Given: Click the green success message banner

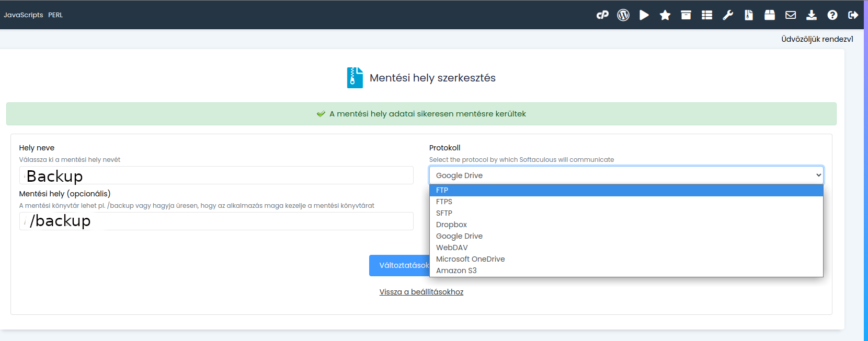Looking at the screenshot, I should (x=421, y=114).
